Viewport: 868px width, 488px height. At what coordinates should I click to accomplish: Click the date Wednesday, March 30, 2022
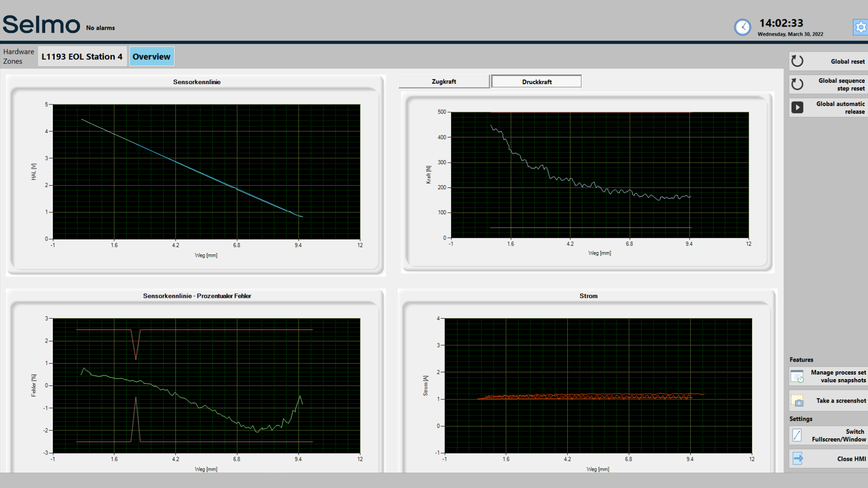pyautogui.click(x=790, y=34)
